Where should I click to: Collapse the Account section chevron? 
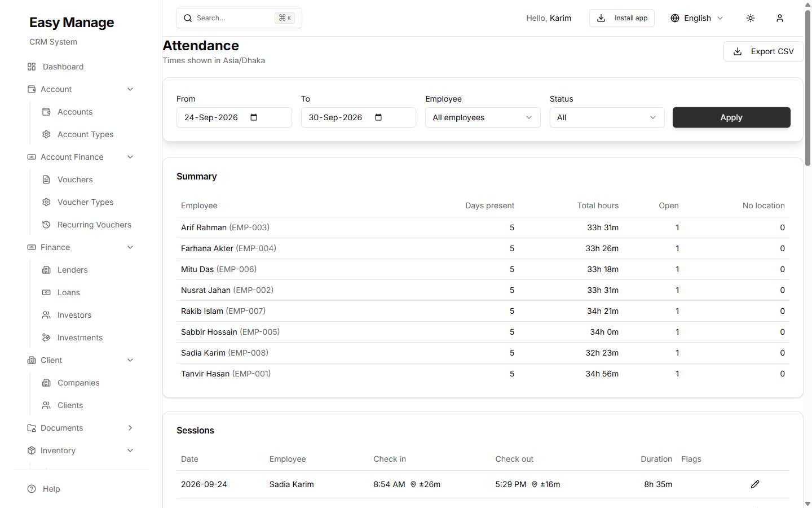[x=130, y=89]
